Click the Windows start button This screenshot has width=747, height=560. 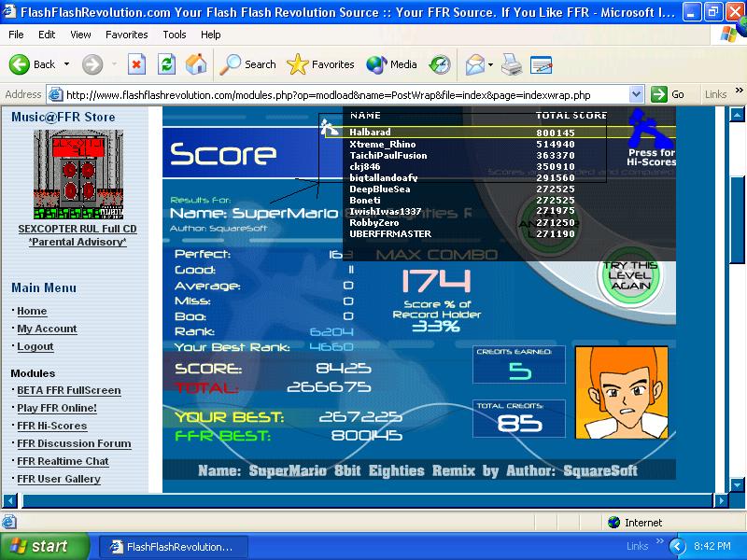pos(44,546)
